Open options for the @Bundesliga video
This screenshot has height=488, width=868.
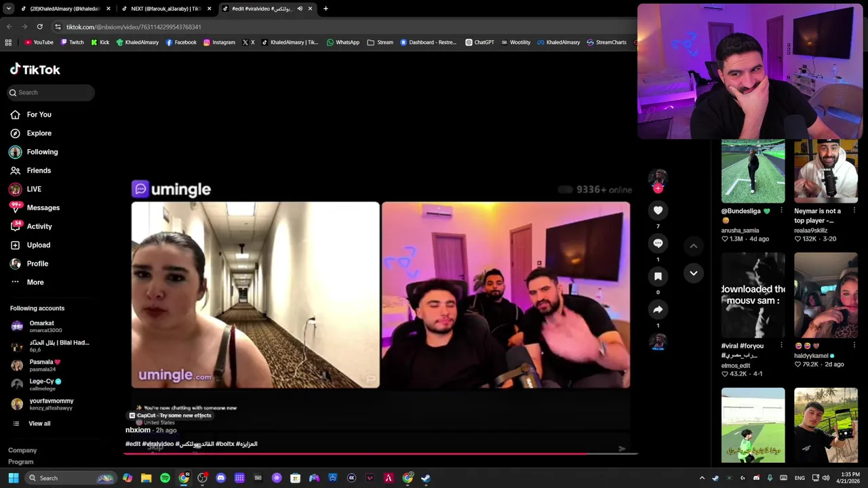[781, 211]
